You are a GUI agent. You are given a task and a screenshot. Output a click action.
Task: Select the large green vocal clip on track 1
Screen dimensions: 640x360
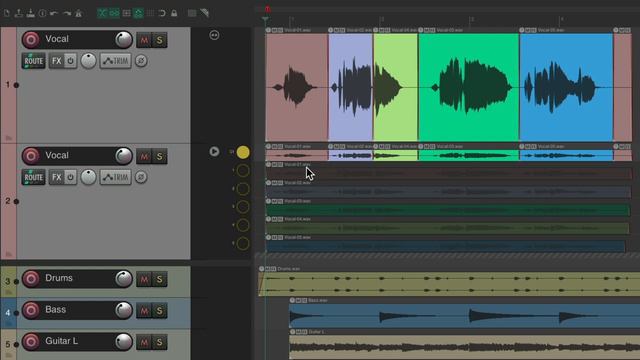[469, 87]
